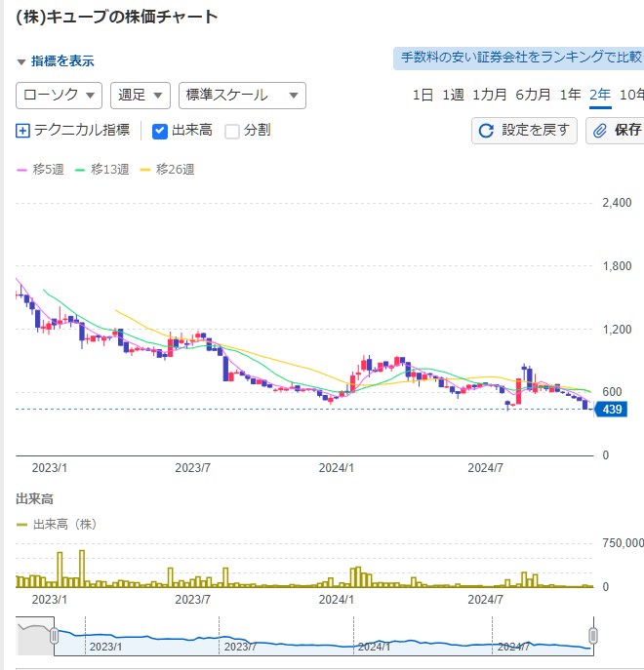
Task: Toggle the 移13週 moving average legend
Action: pyautogui.click(x=101, y=170)
